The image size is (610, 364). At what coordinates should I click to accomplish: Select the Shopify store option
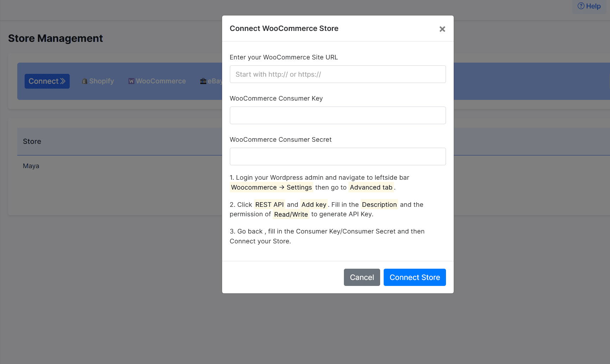pos(98,81)
